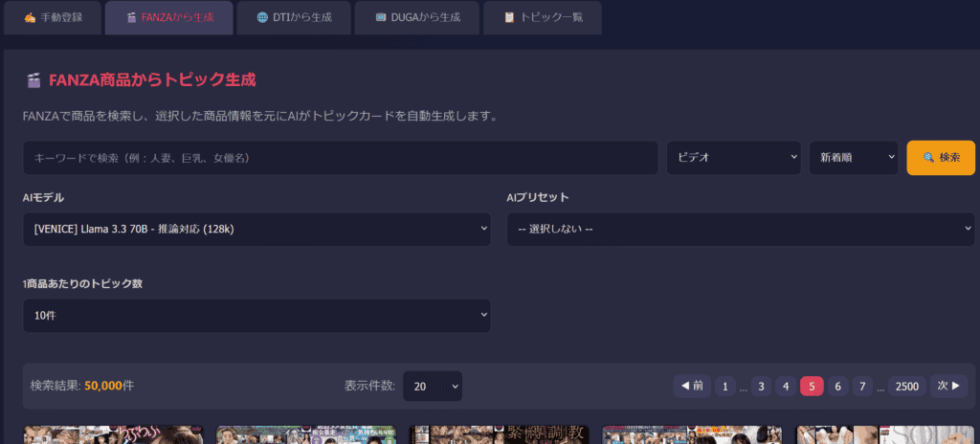Click the writing-hand icon on 手動登録 tab
The width and height of the screenshot is (980, 444).
pyautogui.click(x=30, y=17)
